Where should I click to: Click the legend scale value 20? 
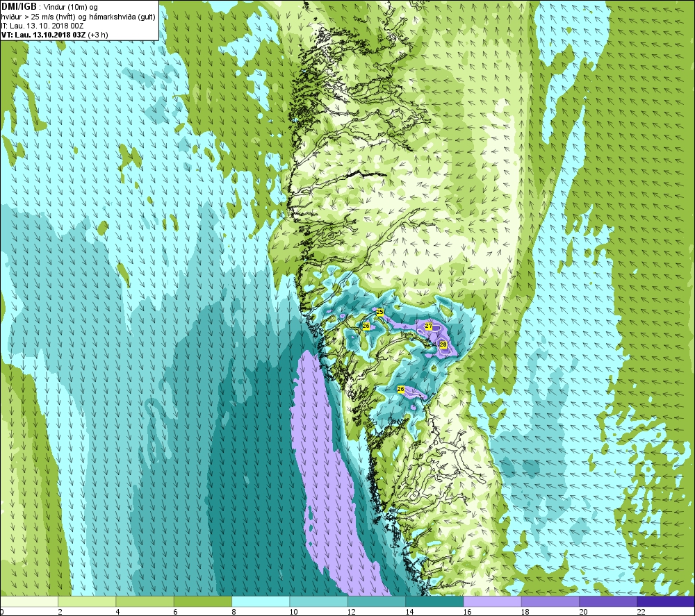tap(583, 612)
